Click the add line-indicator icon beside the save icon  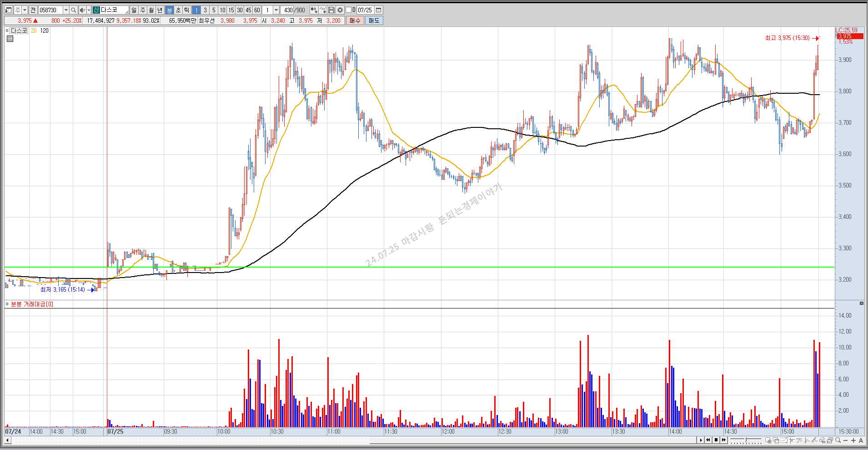click(323, 10)
